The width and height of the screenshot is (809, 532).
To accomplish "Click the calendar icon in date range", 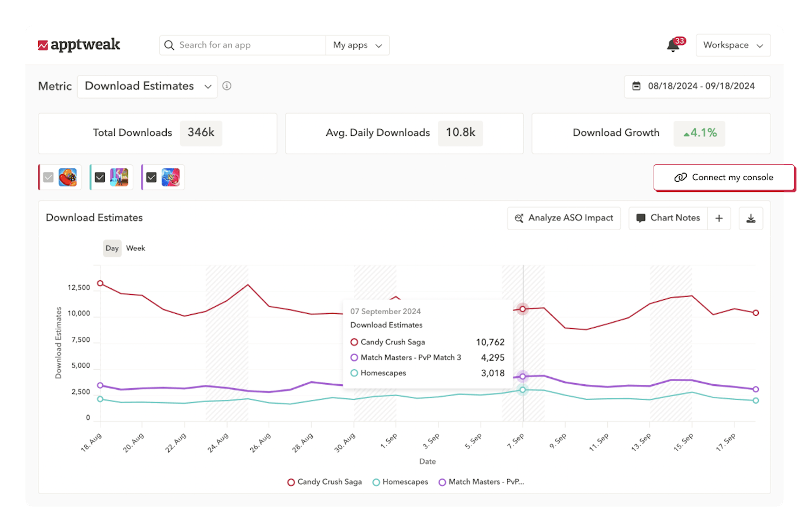I will point(636,86).
